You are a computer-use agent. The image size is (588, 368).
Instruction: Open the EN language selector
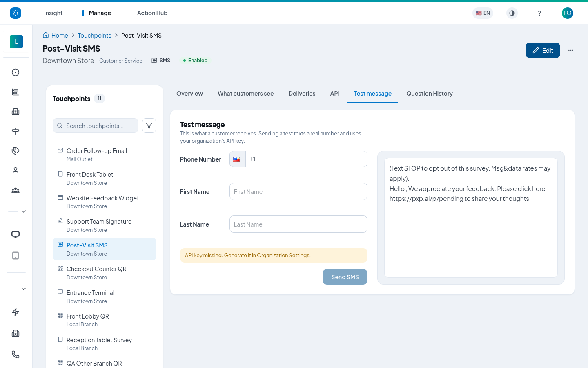pos(483,13)
